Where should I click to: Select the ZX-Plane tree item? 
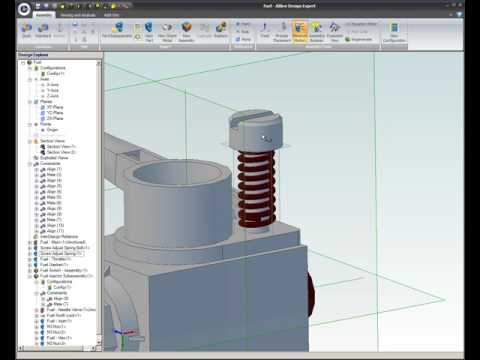pos(55,118)
